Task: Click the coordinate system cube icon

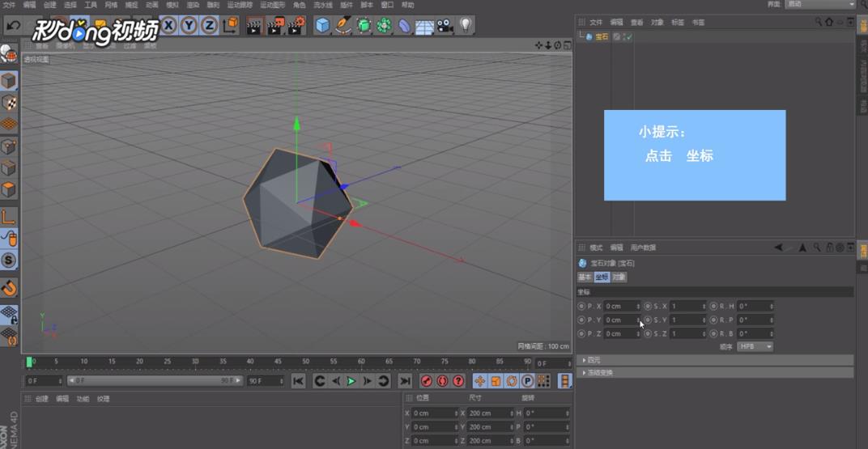Action: pyautogui.click(x=230, y=25)
